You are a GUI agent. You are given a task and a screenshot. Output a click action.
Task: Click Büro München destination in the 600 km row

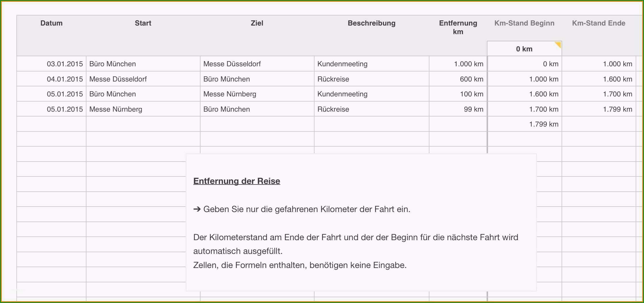257,79
